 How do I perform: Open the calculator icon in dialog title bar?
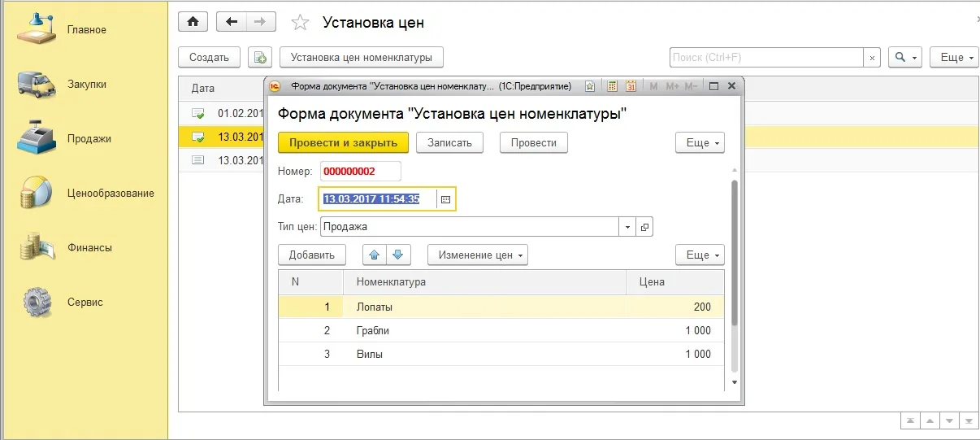point(612,86)
